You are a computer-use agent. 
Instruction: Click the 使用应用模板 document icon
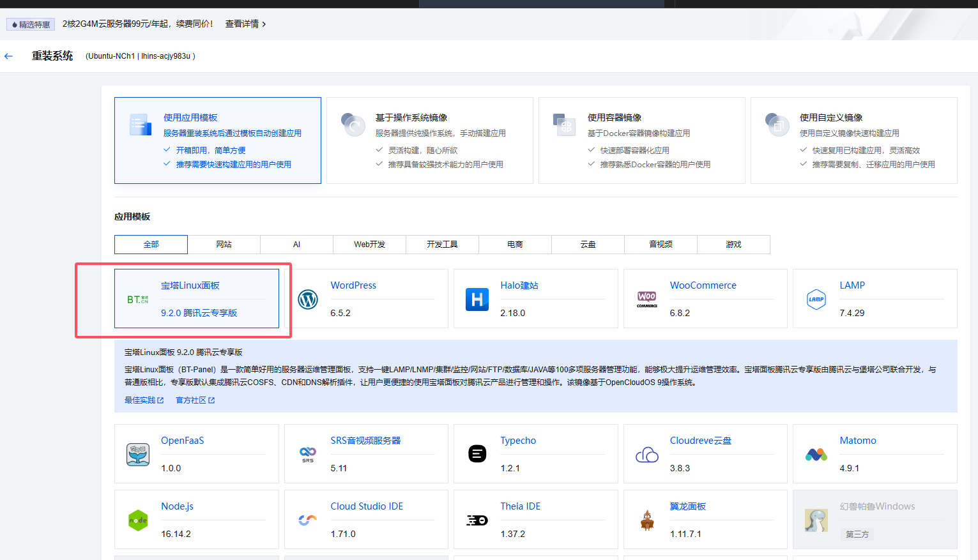point(141,125)
